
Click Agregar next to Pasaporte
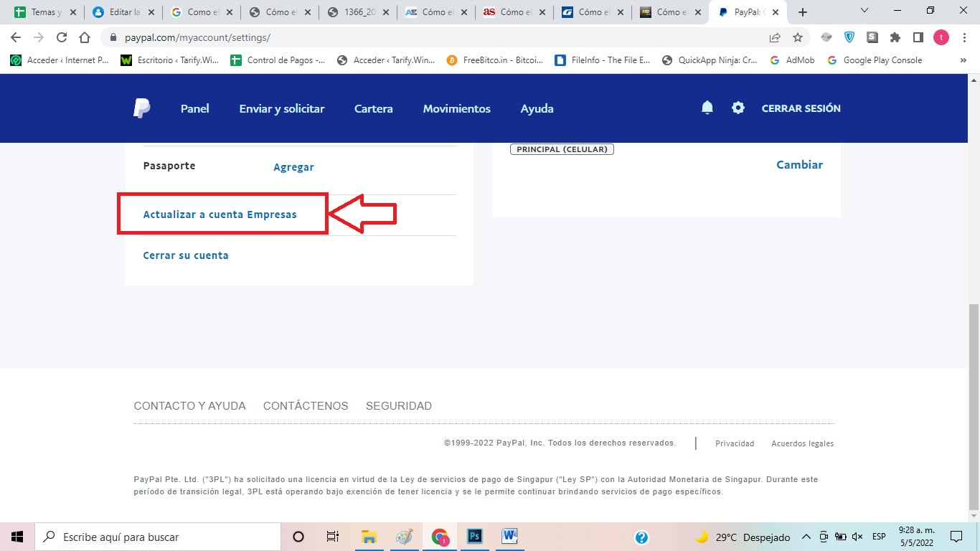pos(293,166)
